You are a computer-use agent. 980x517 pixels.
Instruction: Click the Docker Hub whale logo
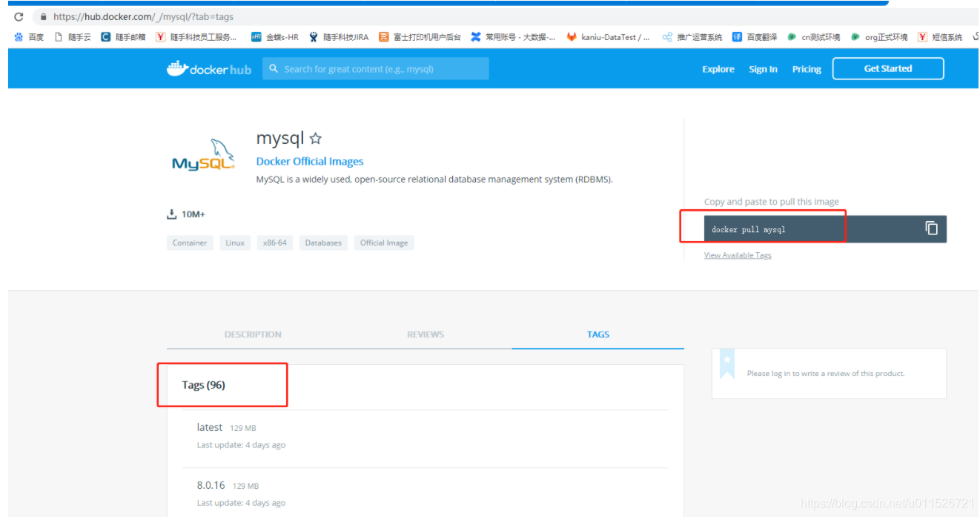[x=209, y=69]
